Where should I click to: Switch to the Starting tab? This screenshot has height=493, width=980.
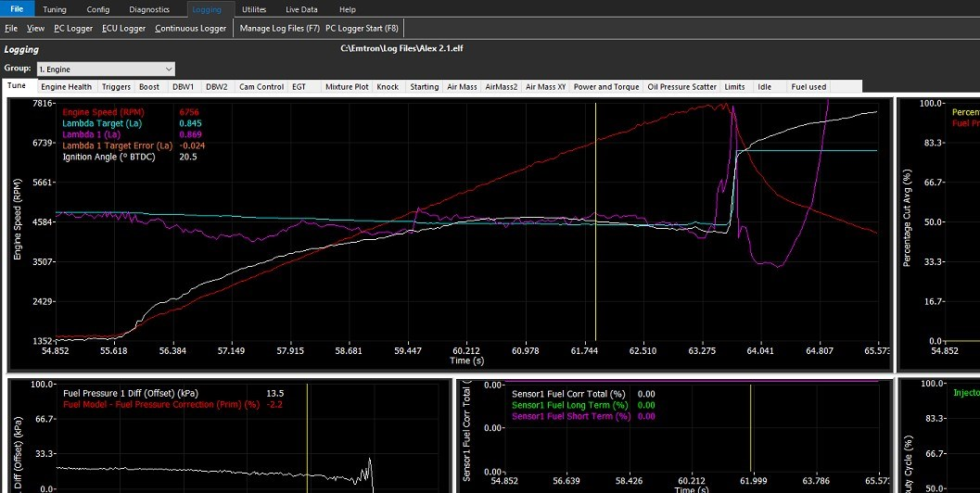click(425, 87)
